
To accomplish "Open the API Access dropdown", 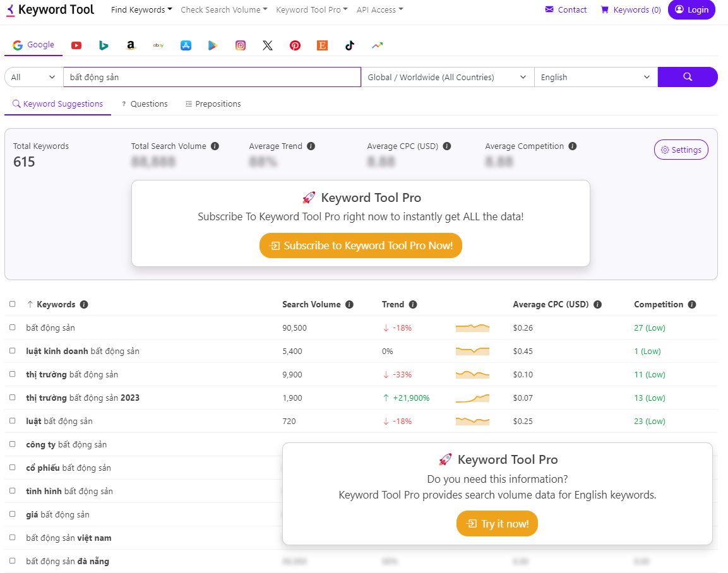I will [x=380, y=9].
